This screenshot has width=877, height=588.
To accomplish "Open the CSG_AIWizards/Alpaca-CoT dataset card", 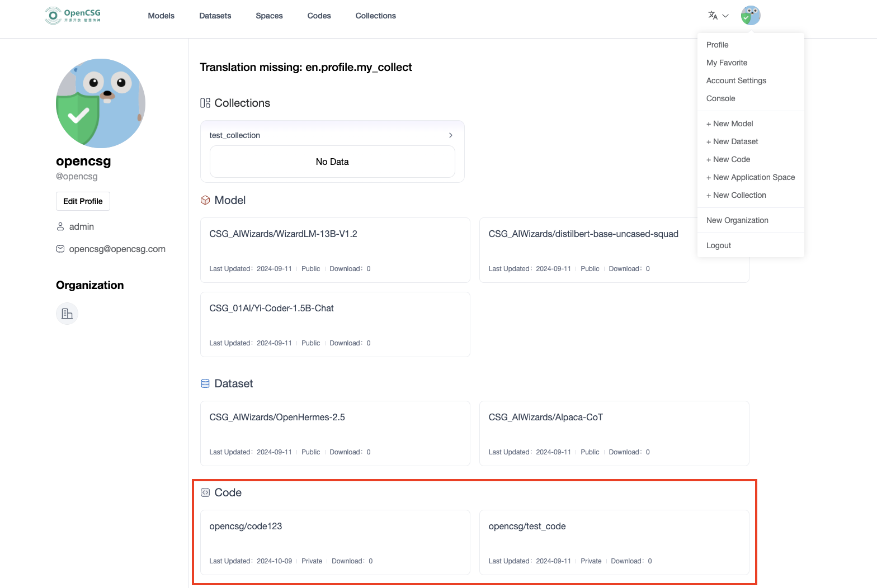I will (614, 433).
